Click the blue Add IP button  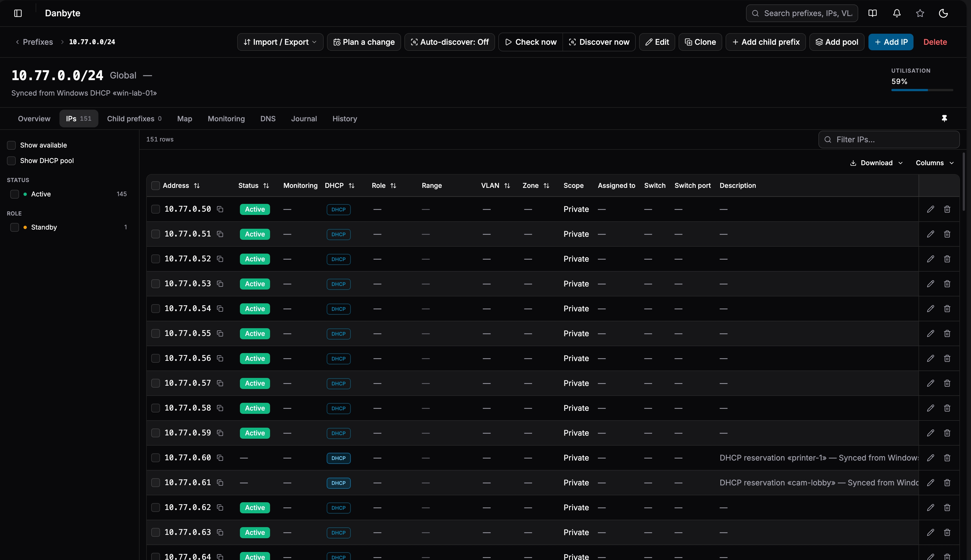(891, 42)
